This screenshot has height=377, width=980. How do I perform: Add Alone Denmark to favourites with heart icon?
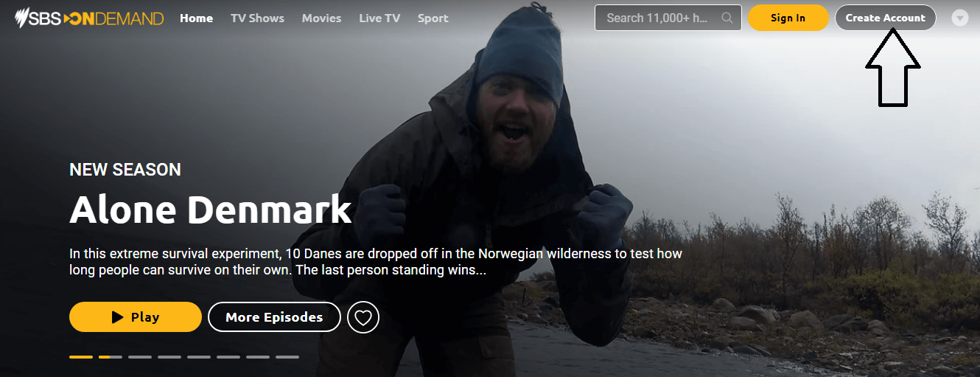pos(363,317)
